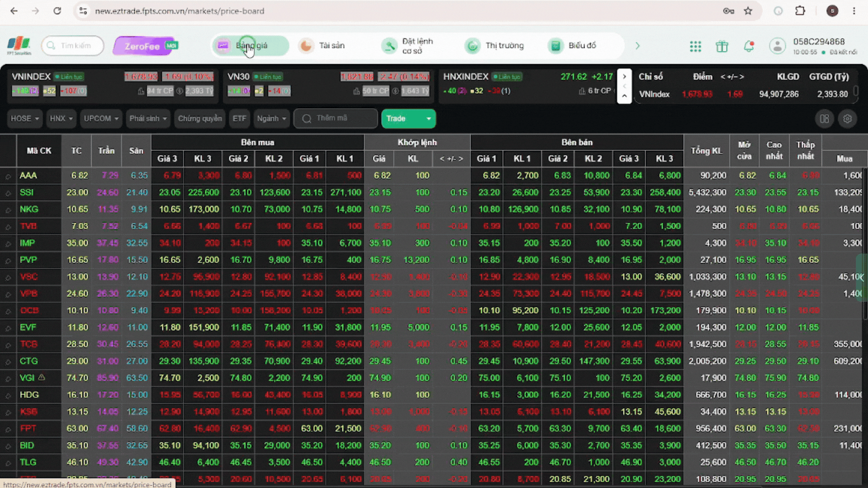The width and height of the screenshot is (868, 488).
Task: Expand the HNX exchange dropdown
Action: click(x=61, y=119)
